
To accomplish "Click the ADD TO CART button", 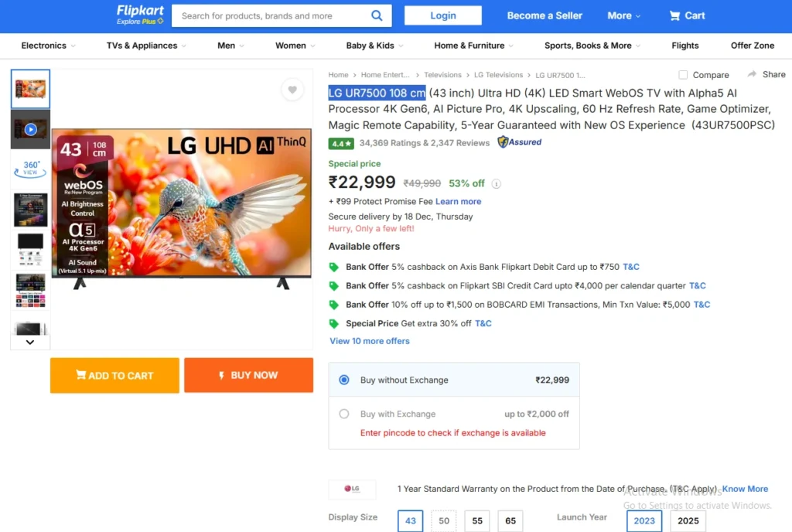I will [114, 375].
